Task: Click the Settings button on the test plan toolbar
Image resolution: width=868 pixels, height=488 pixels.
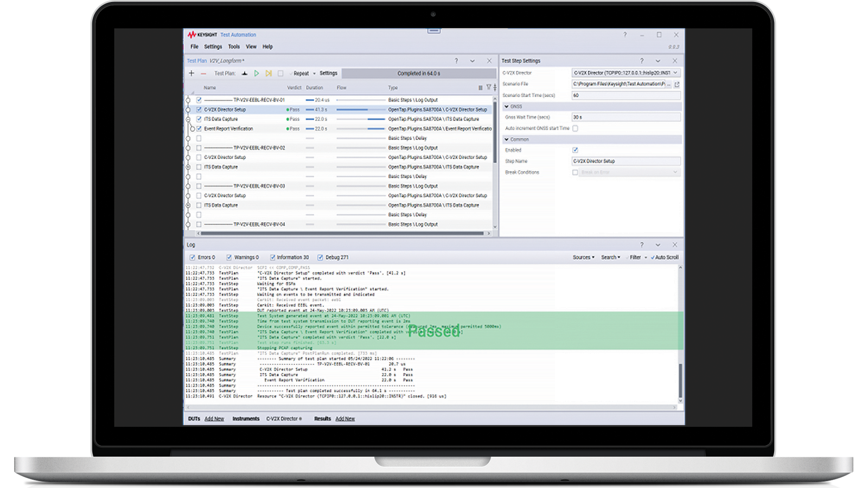Action: tap(328, 73)
